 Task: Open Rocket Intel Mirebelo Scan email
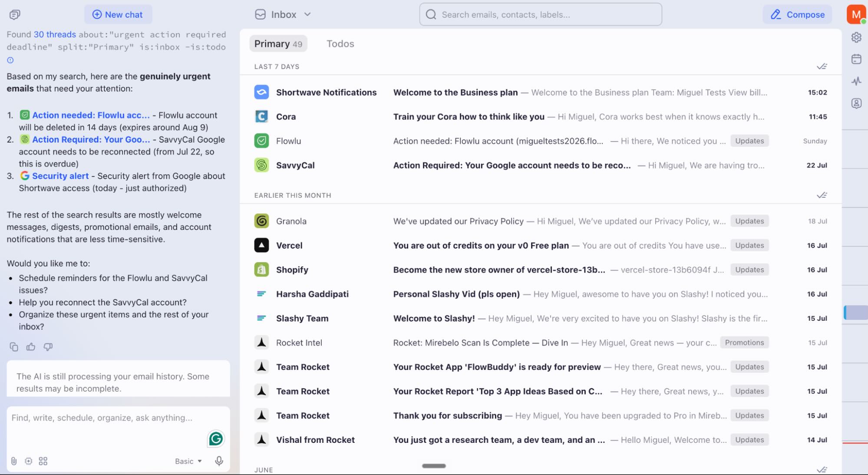[541, 343]
